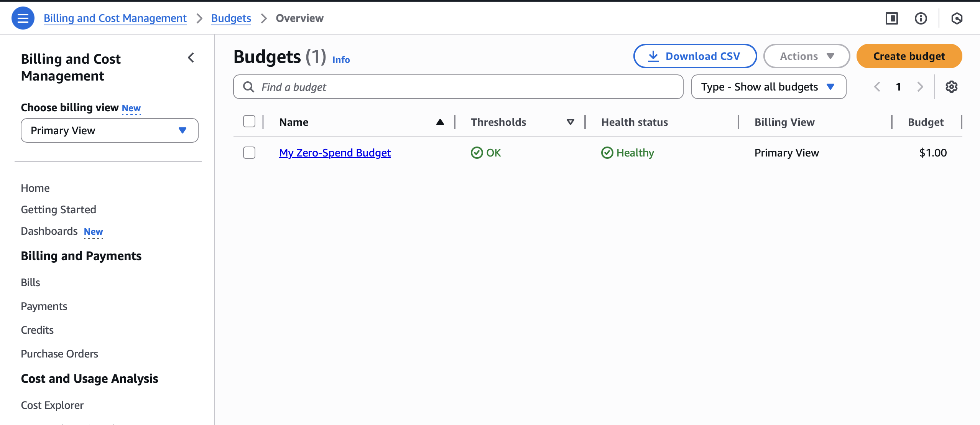Open Bills in the sidebar
The width and height of the screenshot is (980, 425).
click(30, 282)
